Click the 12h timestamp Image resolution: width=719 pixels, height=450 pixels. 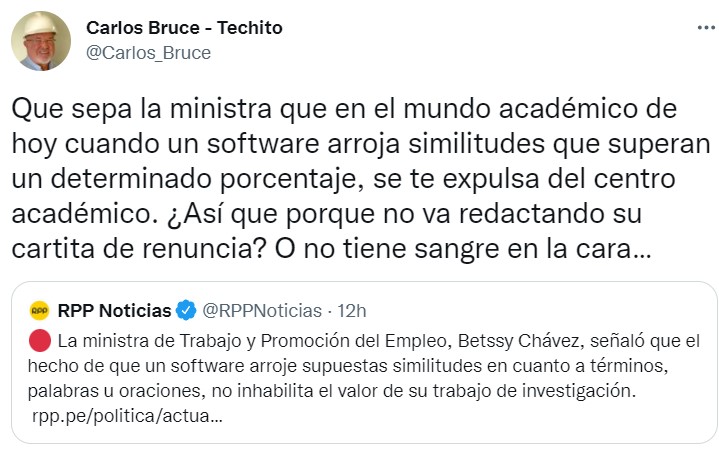click(353, 310)
